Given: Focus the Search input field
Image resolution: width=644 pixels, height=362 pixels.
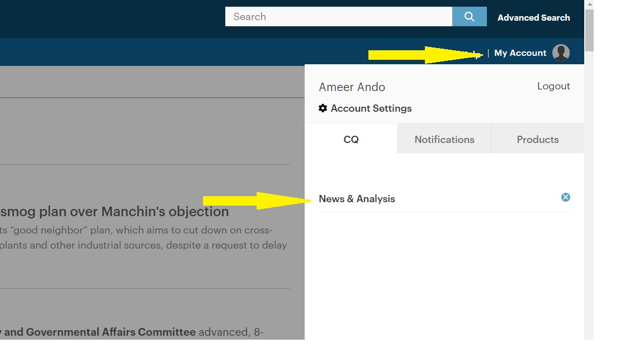Looking at the screenshot, I should pos(339,16).
